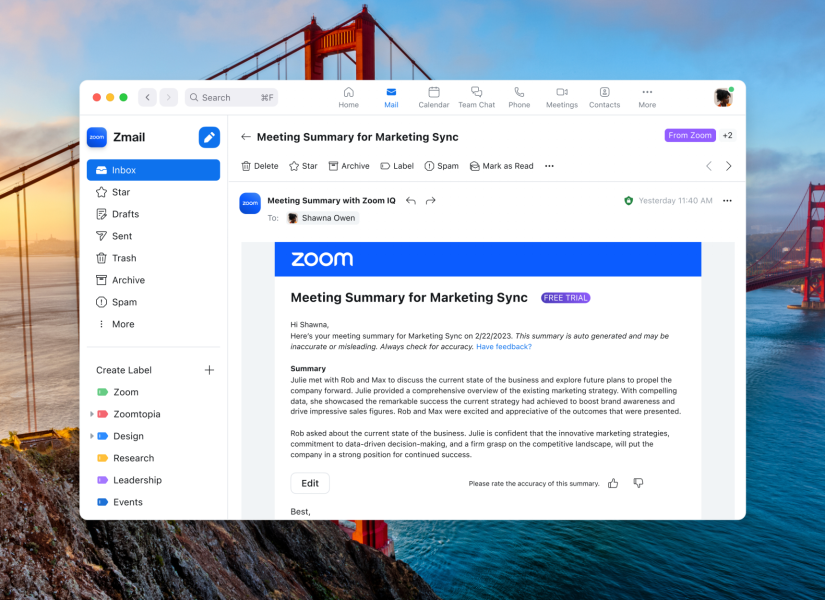The image size is (825, 600).
Task: Open the Calendar tab
Action: 433,97
